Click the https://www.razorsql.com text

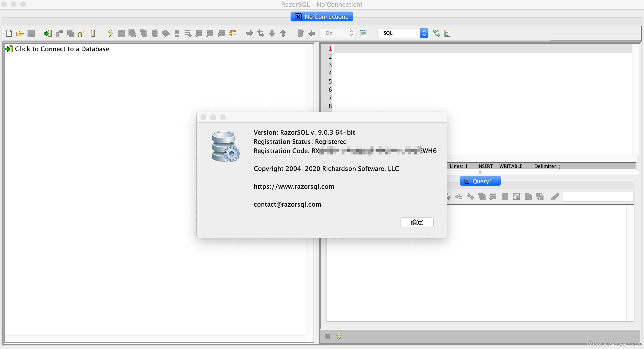pyautogui.click(x=294, y=186)
